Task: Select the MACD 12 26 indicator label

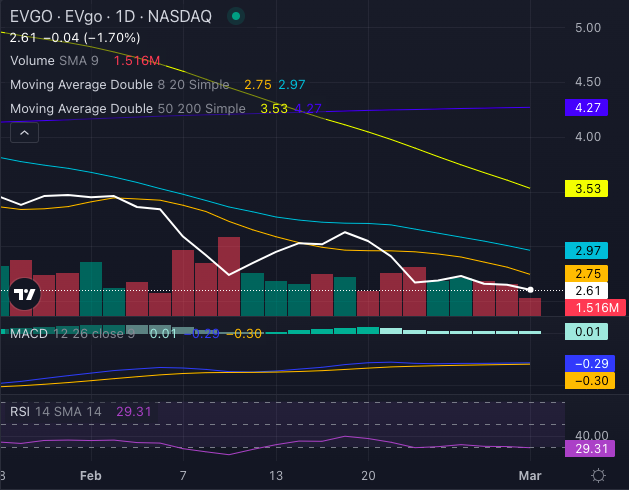Action: click(71, 333)
